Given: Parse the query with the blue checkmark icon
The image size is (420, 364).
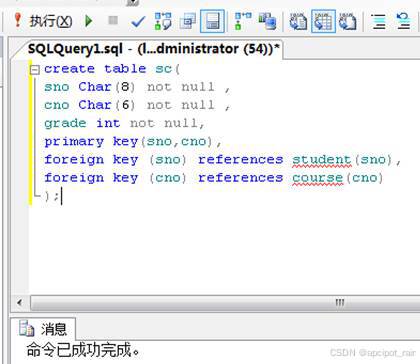Looking at the screenshot, I should (x=138, y=22).
